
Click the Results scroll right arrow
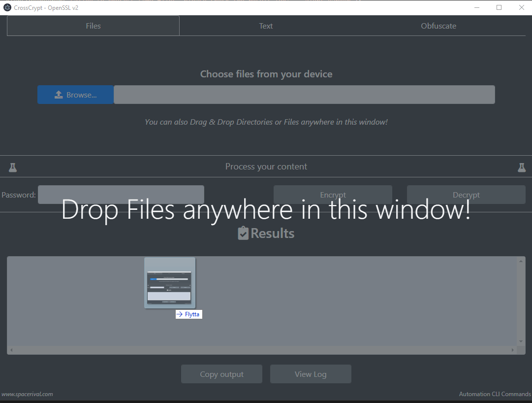pyautogui.click(x=513, y=350)
